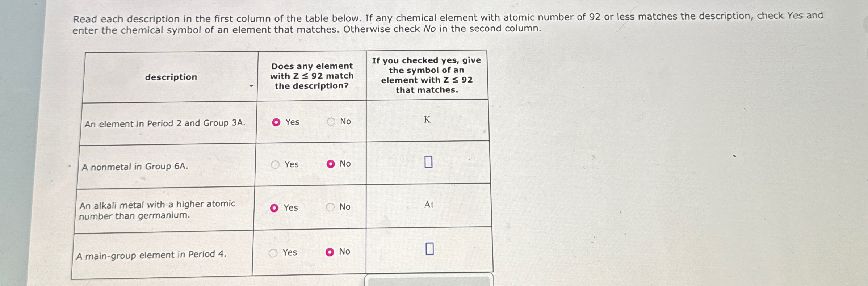Image resolution: width=868 pixels, height=286 pixels.
Task: Click the nonmetal in Group 6A description cell
Action: (134, 167)
